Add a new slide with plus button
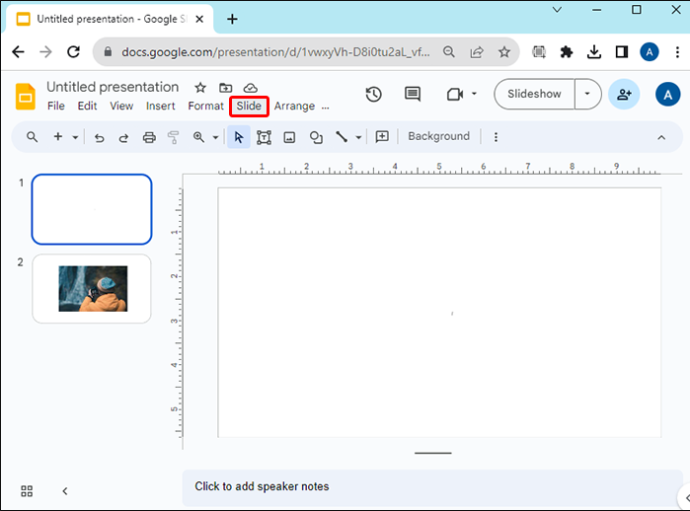Image resolution: width=690 pixels, height=511 pixels. pyautogui.click(x=58, y=137)
